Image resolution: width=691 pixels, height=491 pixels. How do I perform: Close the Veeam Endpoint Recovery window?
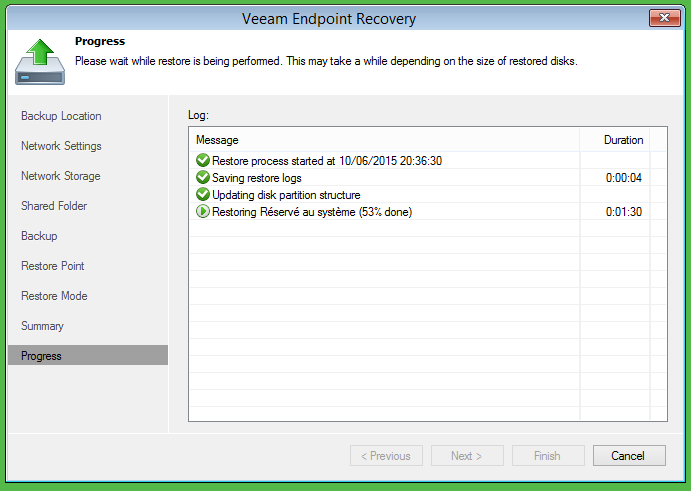tap(664, 18)
